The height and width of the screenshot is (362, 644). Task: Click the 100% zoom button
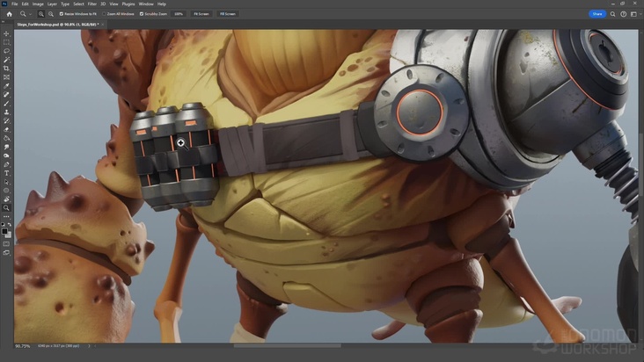(179, 14)
